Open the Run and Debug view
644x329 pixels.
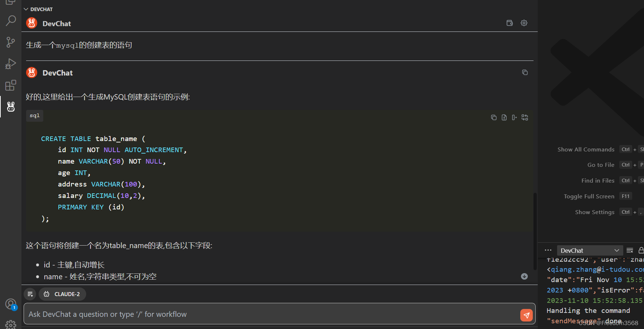(x=11, y=64)
